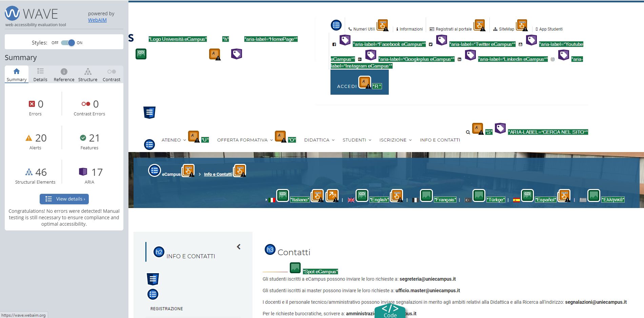Click the h2 heading icon beside INFO E CONTATTI
The image size is (644, 318).
click(159, 252)
